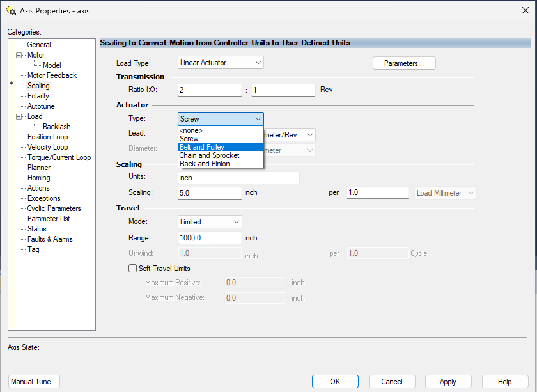537x392 pixels.
Task: Open the Faults & Alarms category
Action: point(50,239)
